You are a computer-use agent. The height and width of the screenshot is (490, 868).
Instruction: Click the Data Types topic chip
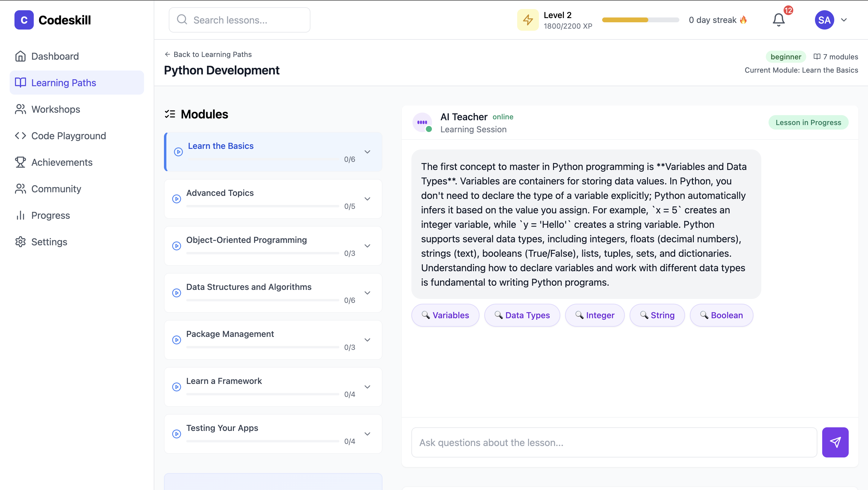[522, 315]
